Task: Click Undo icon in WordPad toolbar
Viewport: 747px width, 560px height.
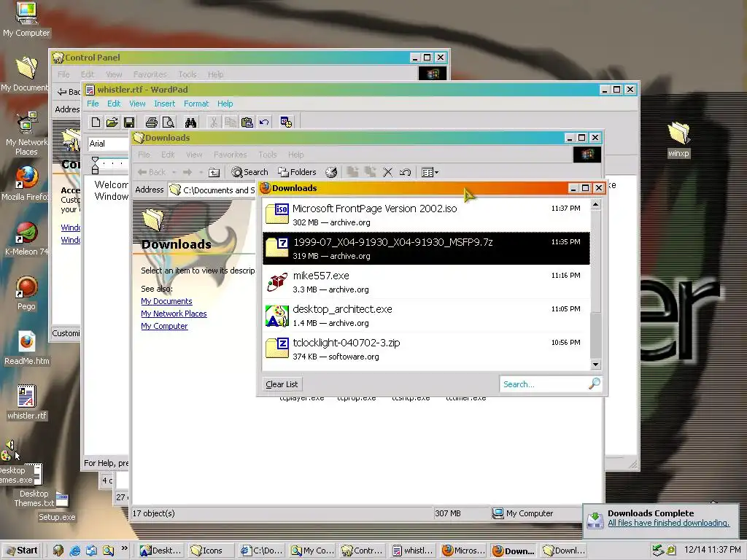Action: pos(263,122)
